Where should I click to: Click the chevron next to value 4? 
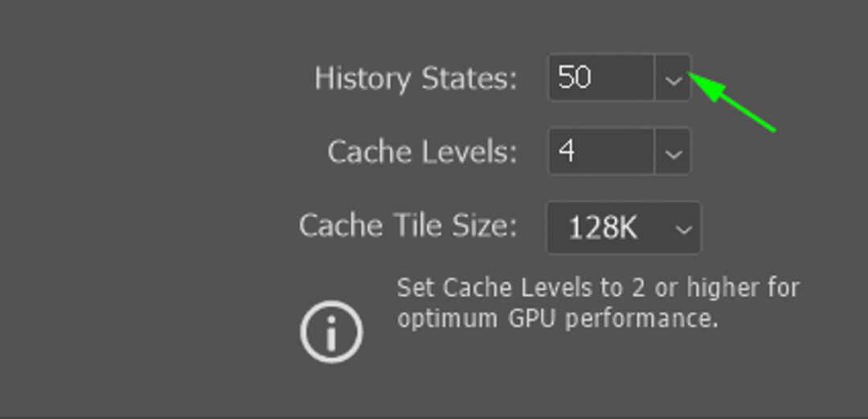[673, 152]
